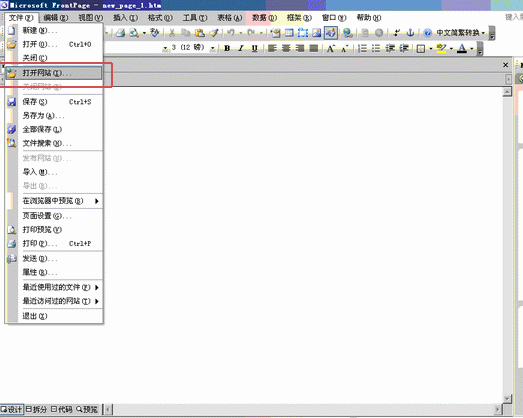Viewport: 523px width, 418px height.
Task: Click the Redo arrow icon
Action: pos(251,33)
